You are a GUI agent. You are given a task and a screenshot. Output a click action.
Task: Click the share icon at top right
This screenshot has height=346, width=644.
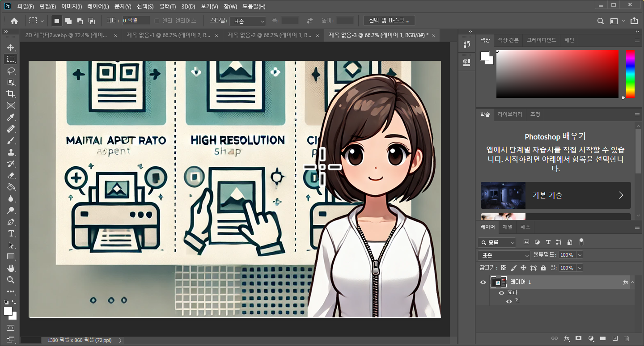(x=634, y=21)
